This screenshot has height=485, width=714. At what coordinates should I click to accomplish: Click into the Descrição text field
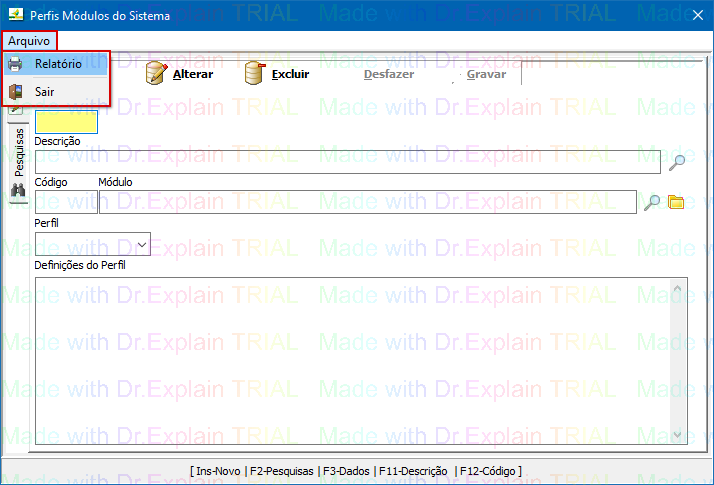pyautogui.click(x=346, y=162)
